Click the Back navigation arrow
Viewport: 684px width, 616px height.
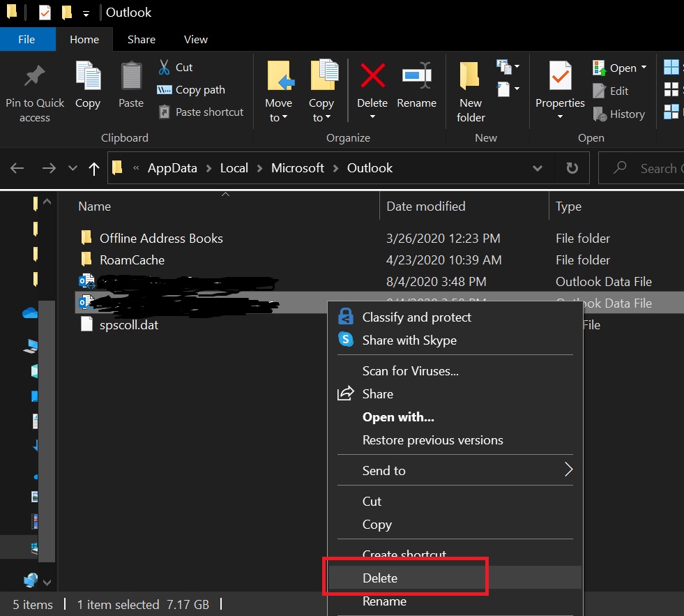point(17,167)
